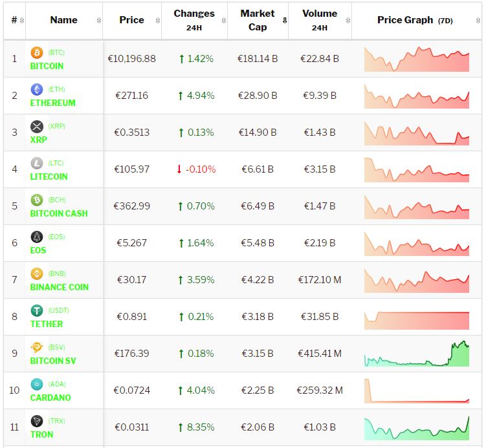Viewport: 486px width, 448px height.
Task: Click the Tether green coin icon
Action: coord(37,311)
